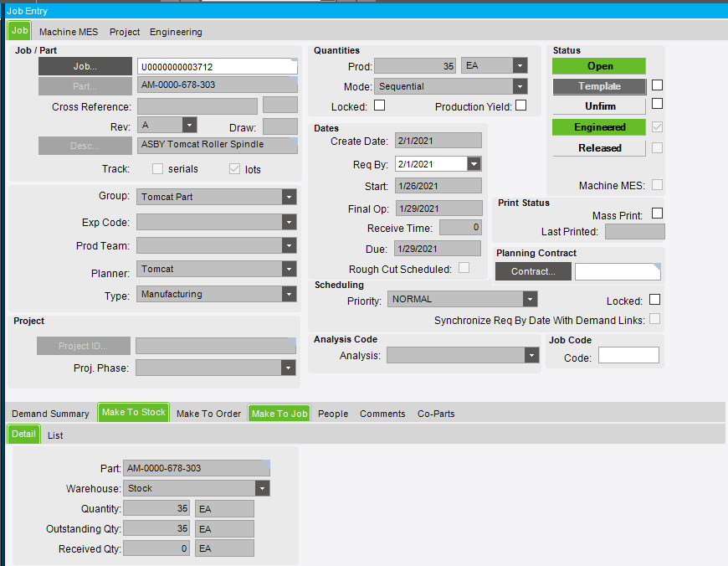Screen dimensions: 728x566
Task: Toggle the Rough Cut Scheduled checkbox
Action: click(464, 268)
